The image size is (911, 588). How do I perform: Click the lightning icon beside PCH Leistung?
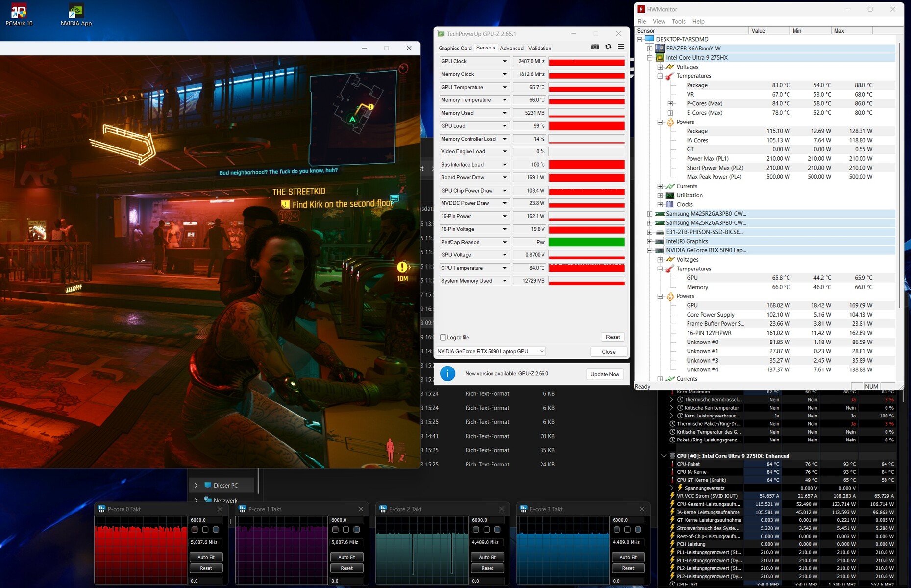(x=672, y=544)
